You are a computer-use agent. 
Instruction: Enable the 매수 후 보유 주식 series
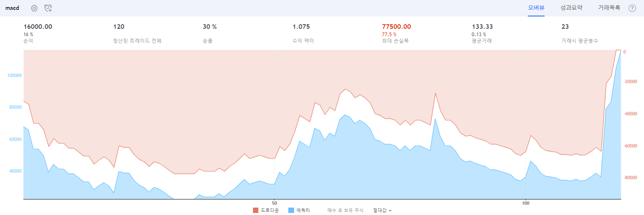tap(345, 210)
